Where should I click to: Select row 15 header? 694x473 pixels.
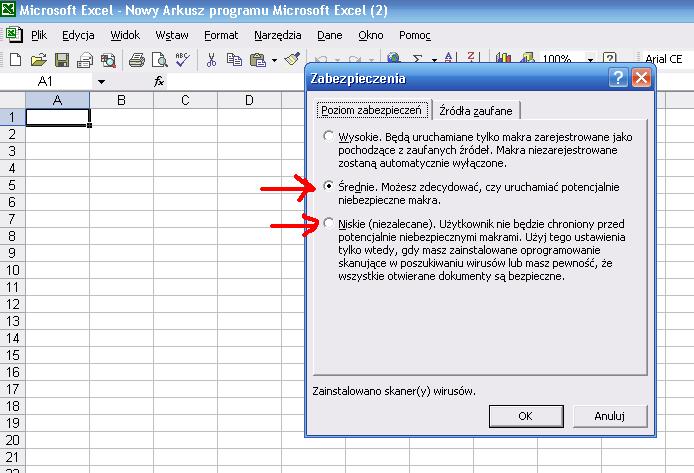click(x=12, y=355)
